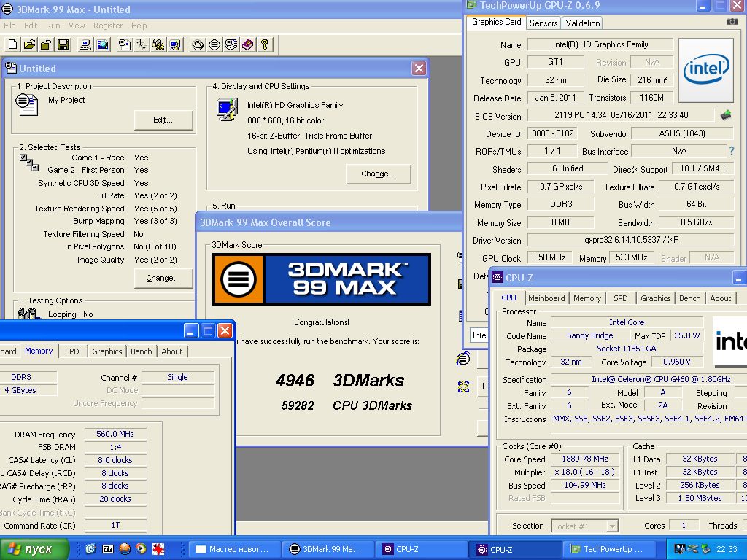This screenshot has height=560, width=747.
Task: Open the Socket #1 selection dropdown in CPU-Z
Action: (584, 526)
